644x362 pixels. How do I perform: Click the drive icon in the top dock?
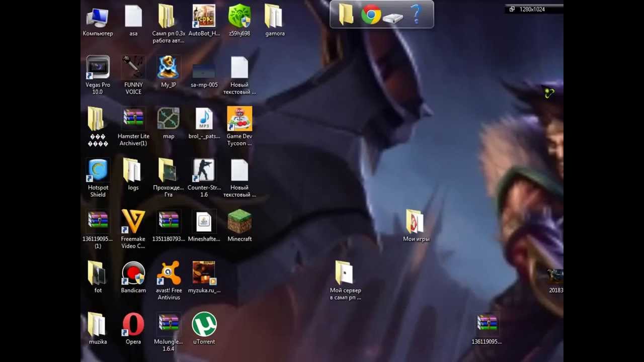click(x=392, y=18)
